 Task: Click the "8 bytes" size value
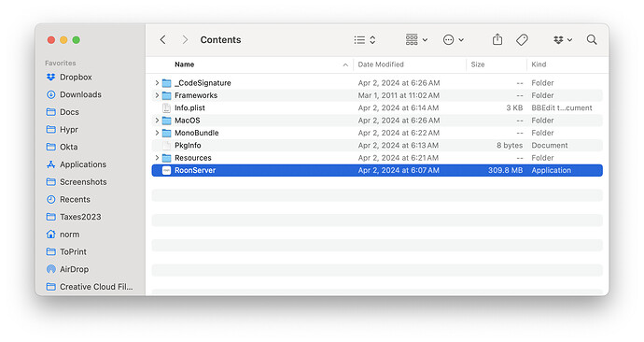tap(510, 146)
